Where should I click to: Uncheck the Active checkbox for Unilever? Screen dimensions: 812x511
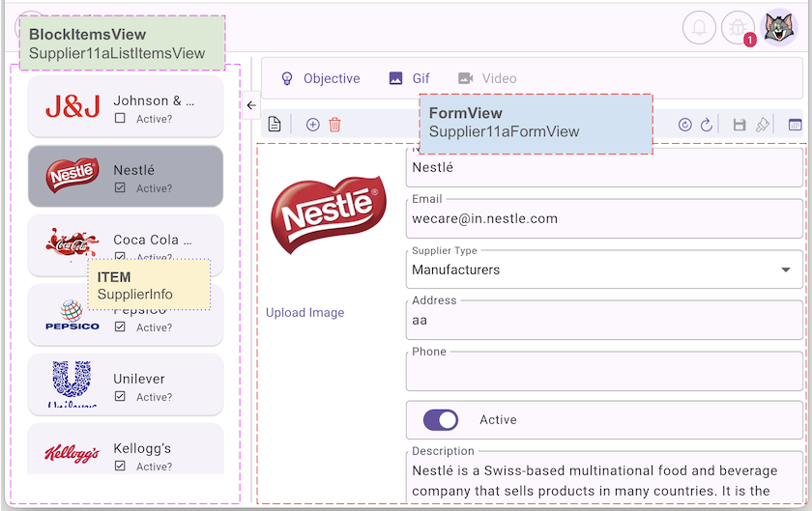120,397
